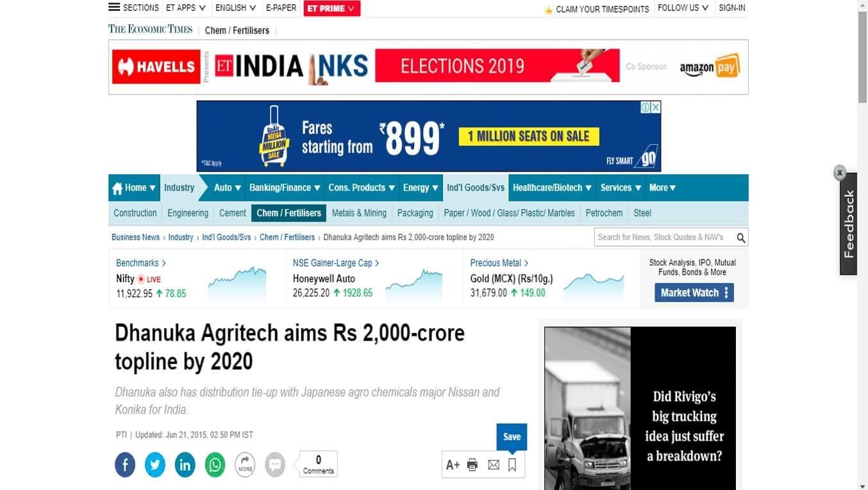Open Chem / Fertilisers breadcrumb link

[x=287, y=237]
